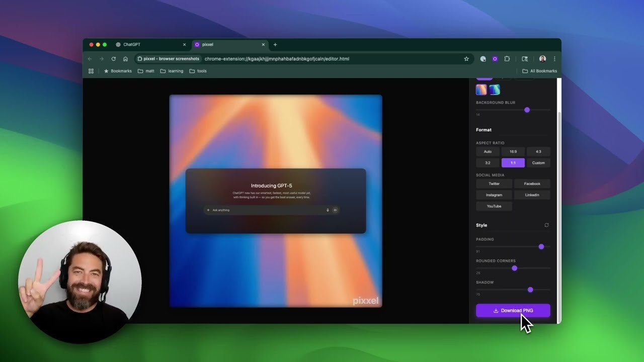
Task: Select the pixxel tab
Action: coord(230,45)
